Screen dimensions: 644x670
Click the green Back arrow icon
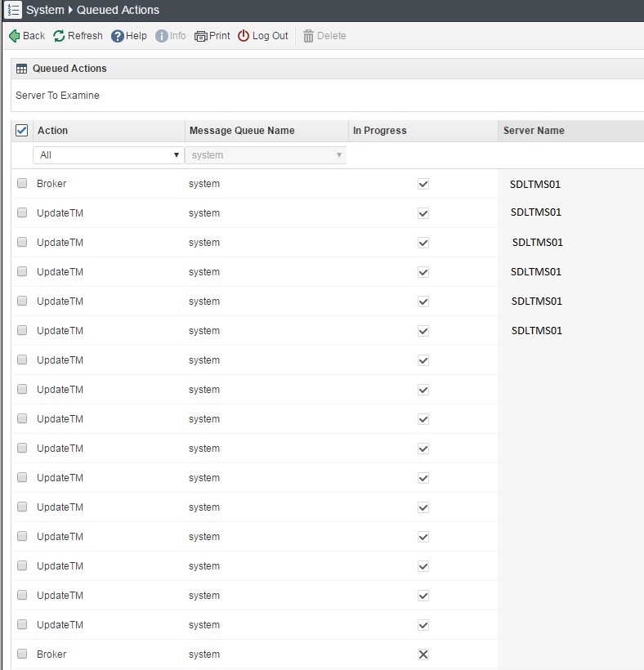(x=14, y=36)
